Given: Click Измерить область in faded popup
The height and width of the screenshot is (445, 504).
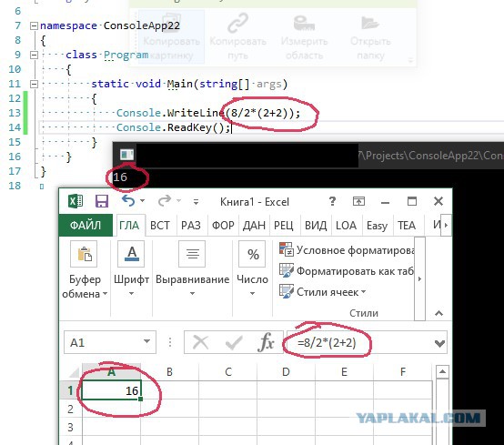Looking at the screenshot, I should point(304,36).
